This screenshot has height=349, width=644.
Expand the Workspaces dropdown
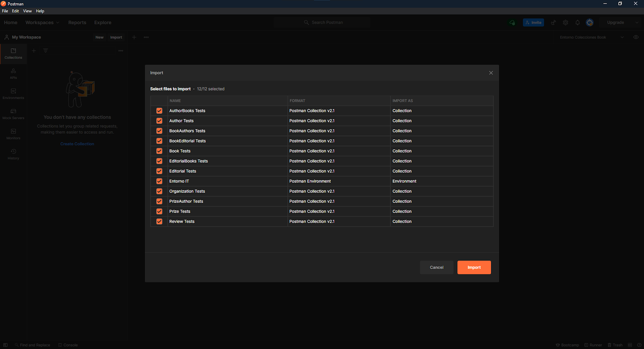tap(42, 23)
